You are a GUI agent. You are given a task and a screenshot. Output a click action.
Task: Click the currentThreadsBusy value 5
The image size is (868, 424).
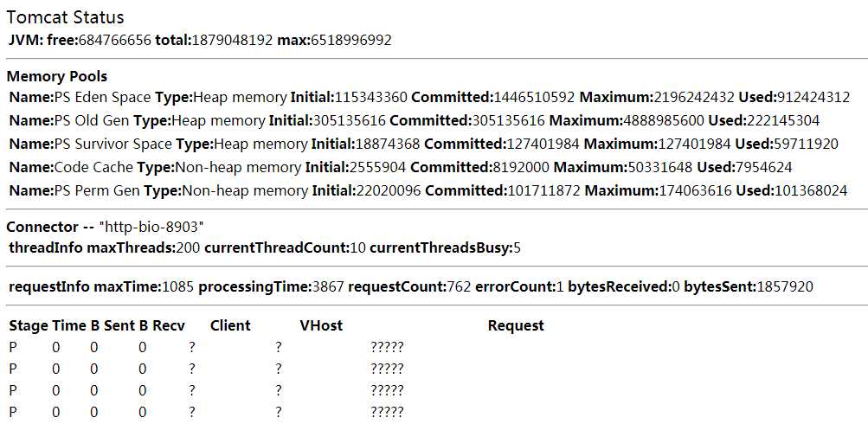click(517, 247)
